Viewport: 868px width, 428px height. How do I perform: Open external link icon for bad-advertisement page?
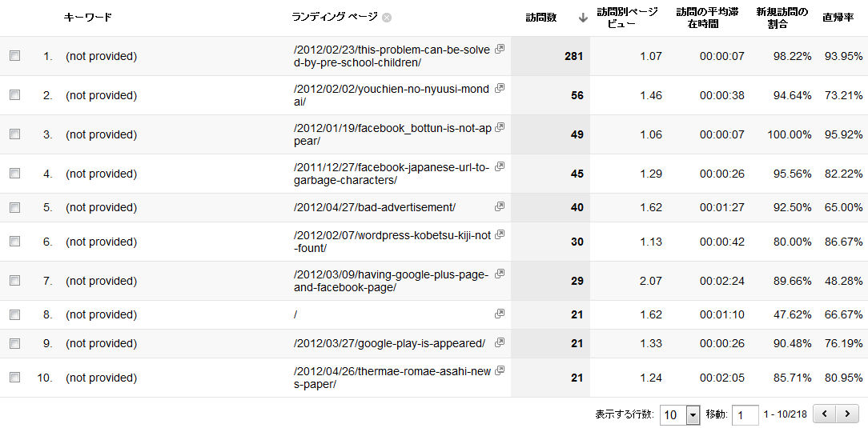(500, 206)
